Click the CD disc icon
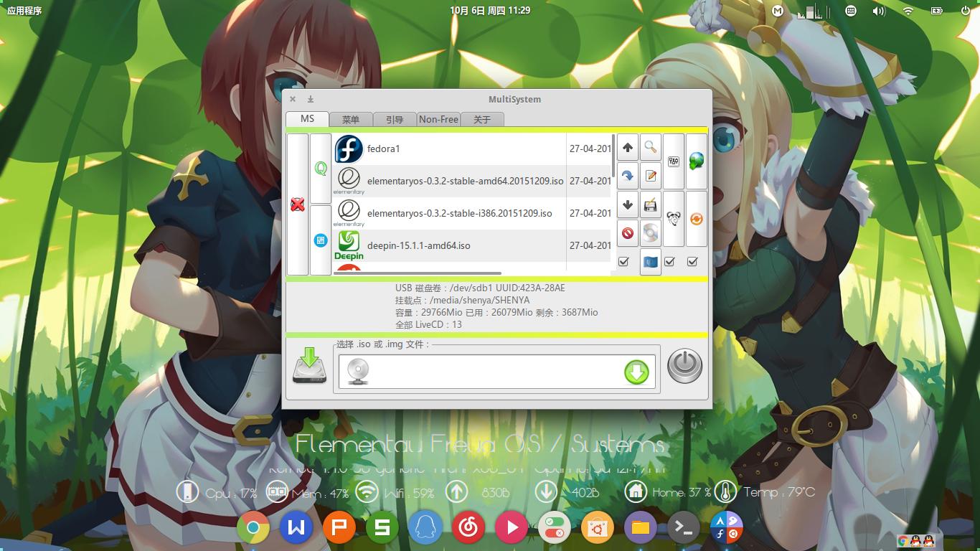Screen dimensions: 980x551 tap(649, 233)
